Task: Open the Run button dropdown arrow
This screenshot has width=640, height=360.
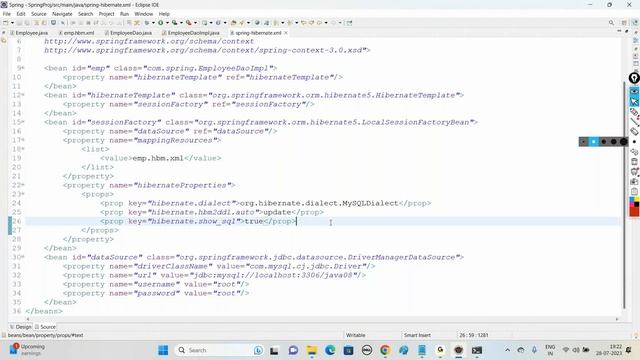Action: [x=167, y=23]
